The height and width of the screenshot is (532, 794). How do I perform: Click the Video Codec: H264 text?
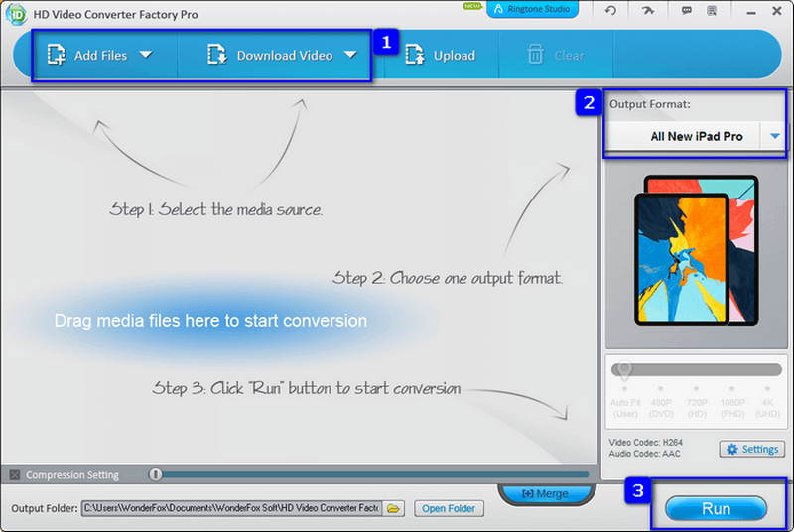(x=646, y=443)
